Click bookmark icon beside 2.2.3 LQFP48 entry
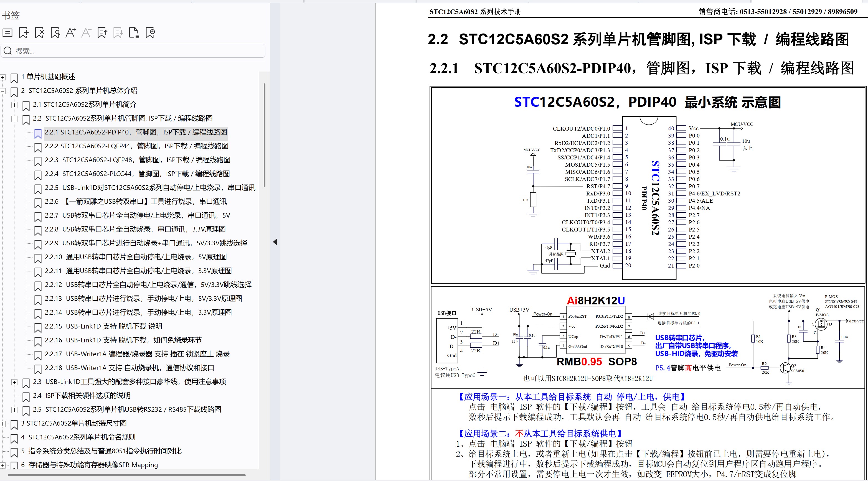 (38, 161)
